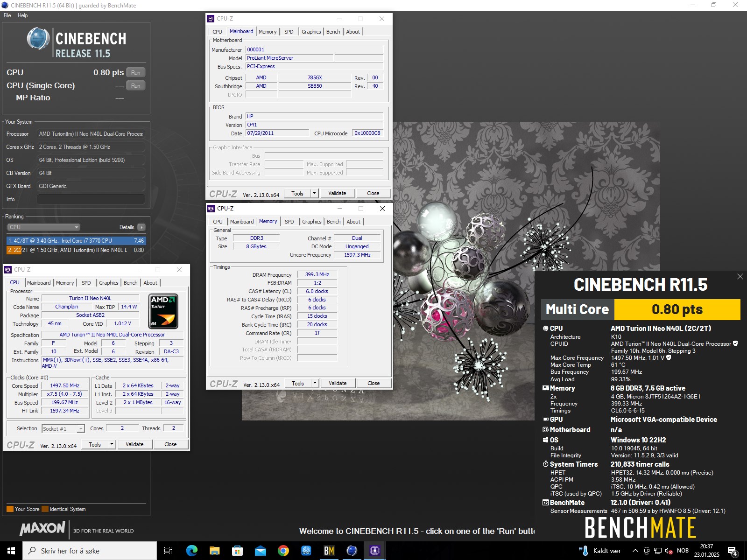Click the CPU-Z icon in CPU window title bar

pos(8,270)
